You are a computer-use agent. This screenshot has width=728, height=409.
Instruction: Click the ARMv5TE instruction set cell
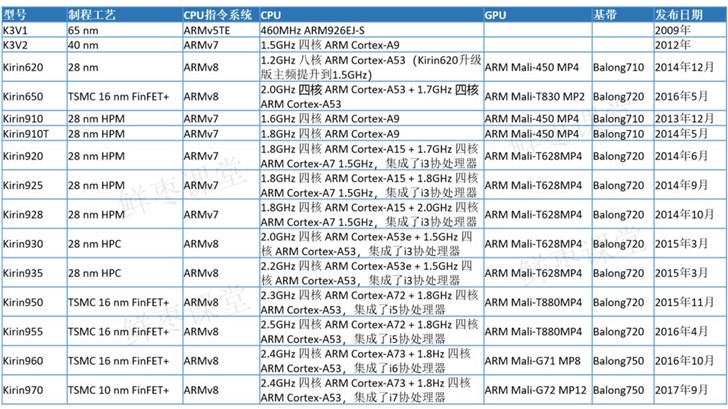208,32
